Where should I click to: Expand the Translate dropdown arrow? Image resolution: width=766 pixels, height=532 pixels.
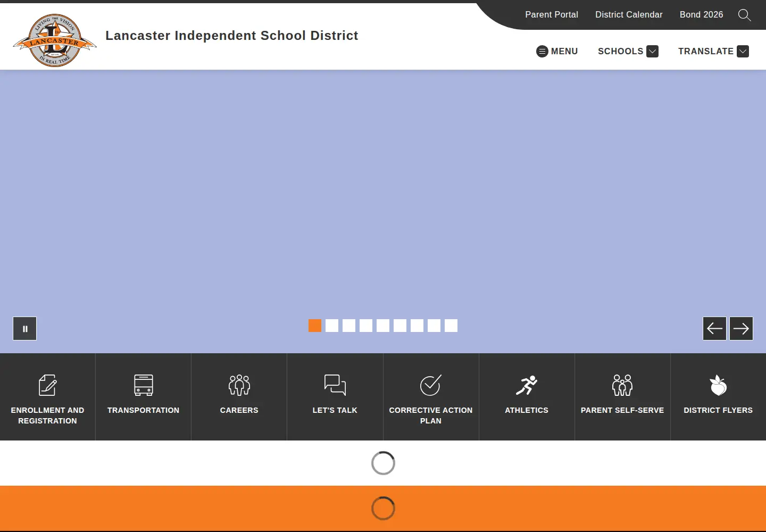pyautogui.click(x=743, y=51)
